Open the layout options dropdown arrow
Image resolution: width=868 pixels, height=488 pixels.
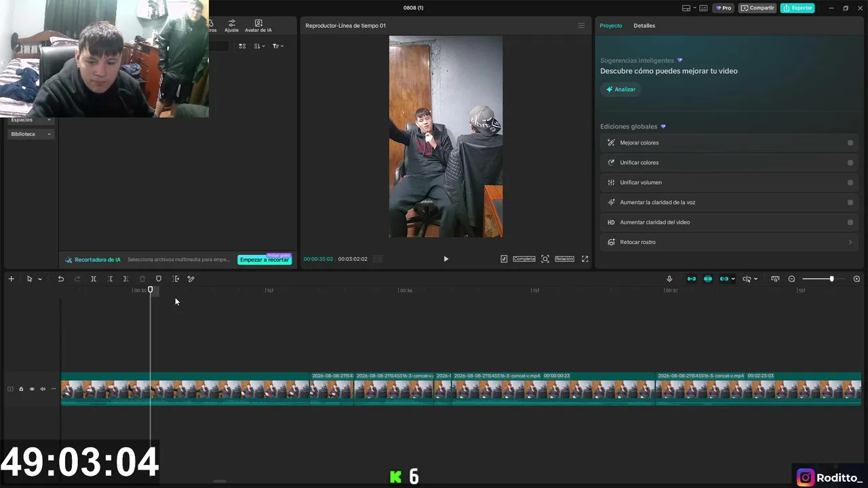point(694,8)
